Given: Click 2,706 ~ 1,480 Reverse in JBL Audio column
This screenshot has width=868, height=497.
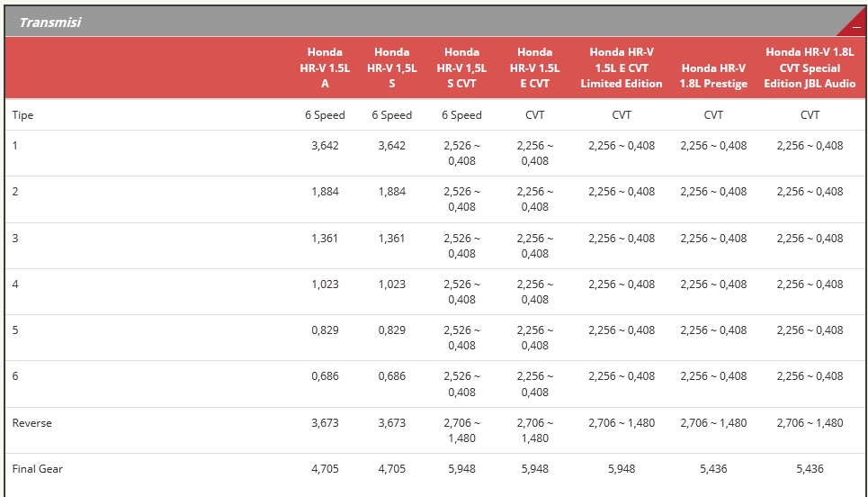Looking at the screenshot, I should 810,423.
